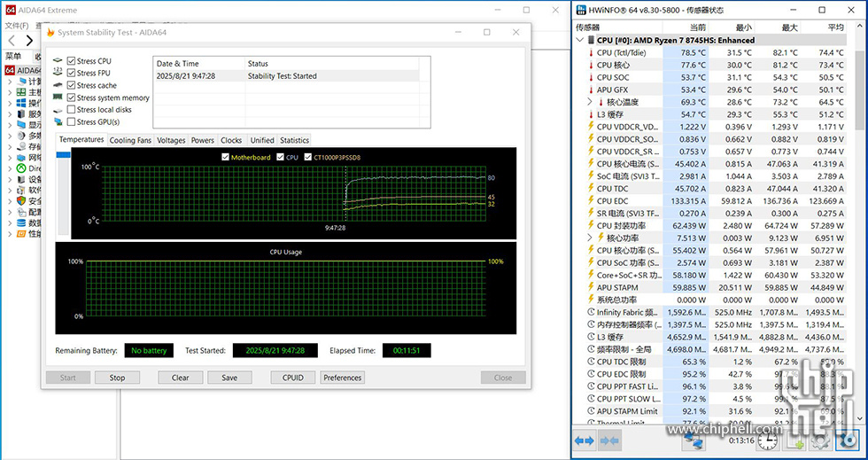The image size is (868, 460).
Task: Enable the Stress GPU(s) checkbox
Action: tap(71, 122)
